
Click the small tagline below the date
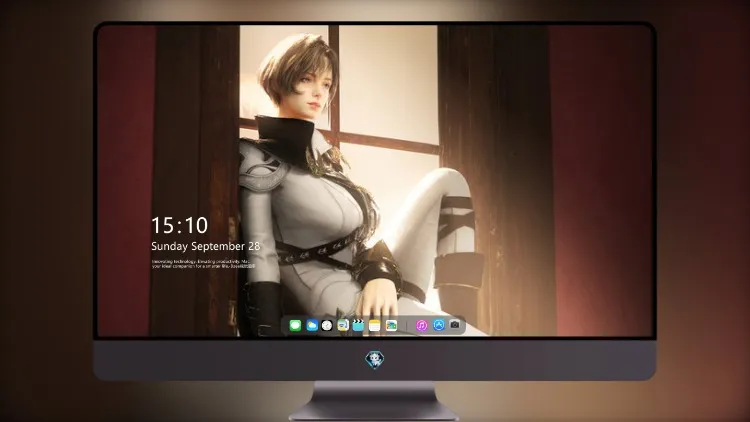click(x=203, y=264)
